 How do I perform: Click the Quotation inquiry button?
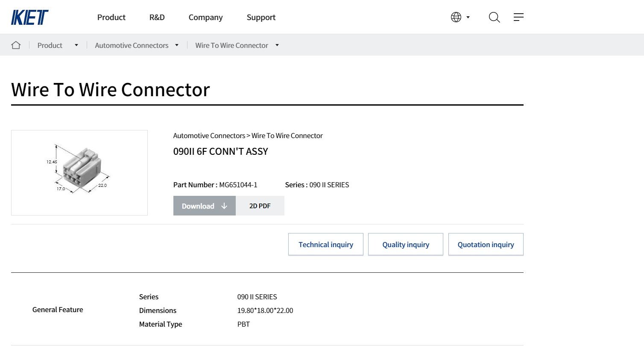486,244
